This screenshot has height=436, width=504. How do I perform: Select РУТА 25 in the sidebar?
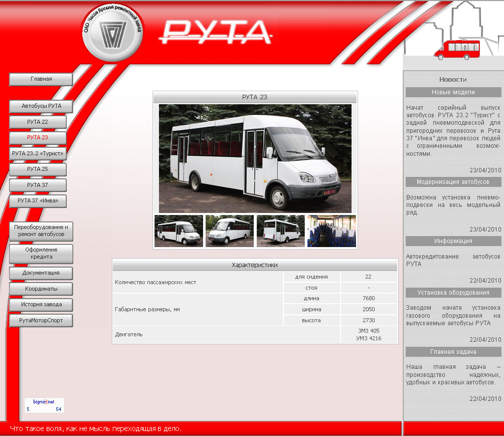(38, 169)
